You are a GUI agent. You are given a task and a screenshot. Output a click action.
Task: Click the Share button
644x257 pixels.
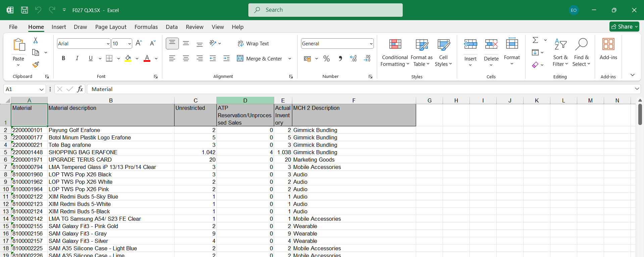[624, 27]
